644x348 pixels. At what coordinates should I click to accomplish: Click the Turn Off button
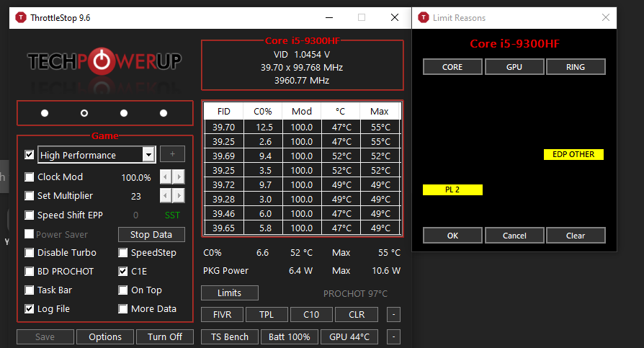click(x=165, y=337)
